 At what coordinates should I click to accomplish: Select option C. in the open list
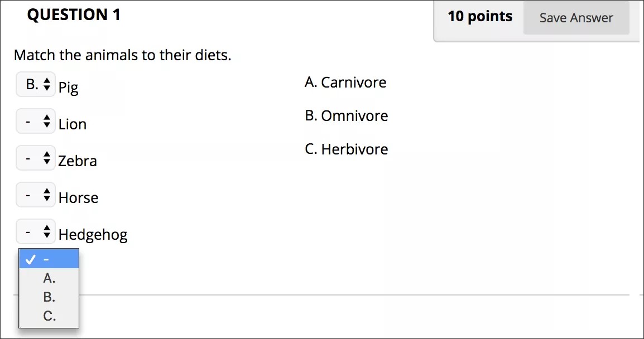pyautogui.click(x=49, y=316)
